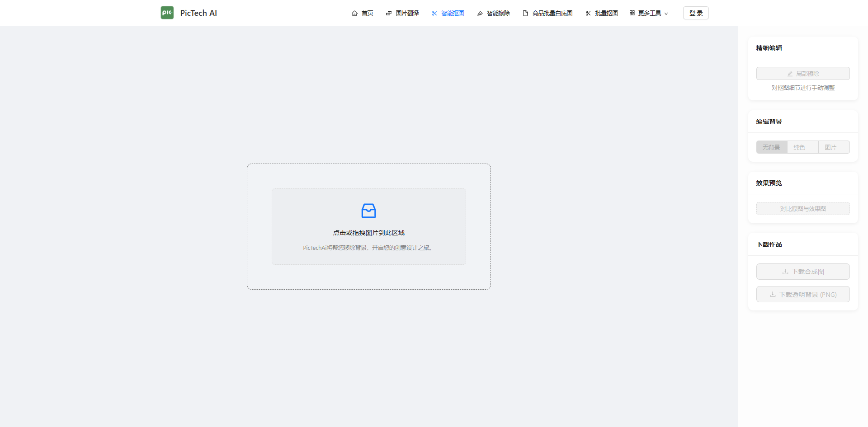Select the 纯色 solid color option

click(799, 147)
